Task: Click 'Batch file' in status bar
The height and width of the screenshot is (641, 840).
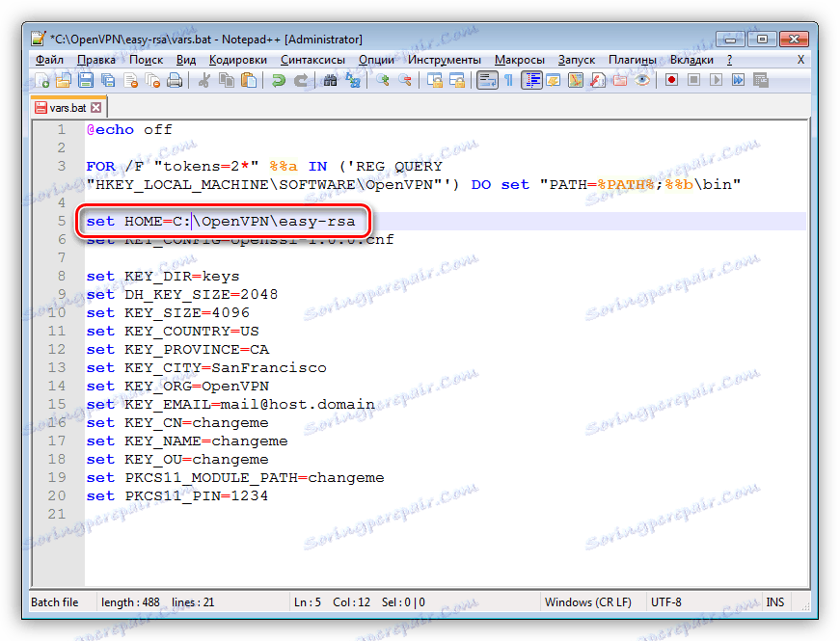Action: click(x=55, y=602)
